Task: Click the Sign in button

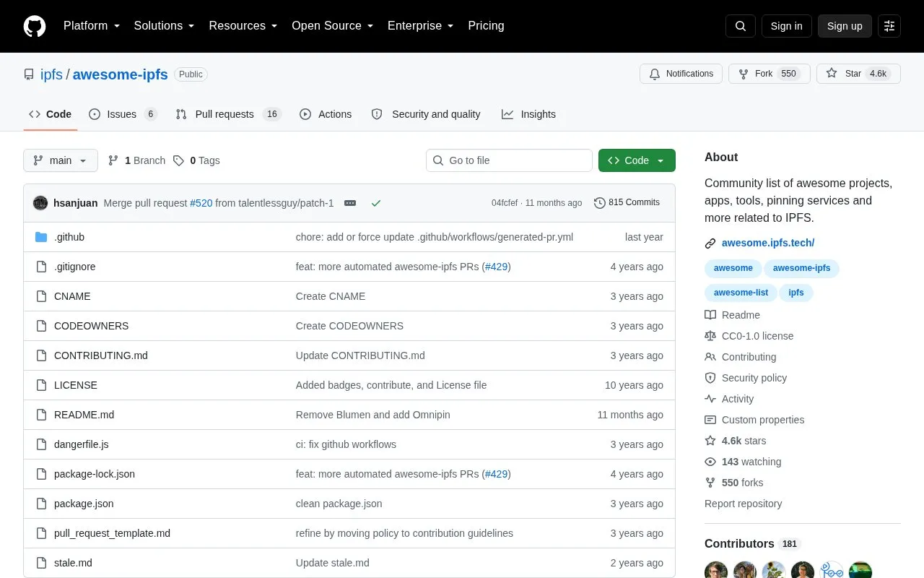Action: pos(786,26)
